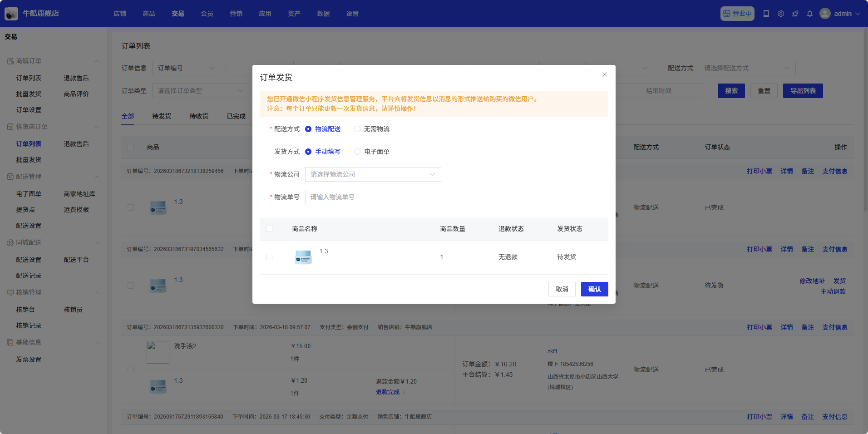Open the 营销 top menu
Viewport: 868px width, 434px height.
(x=236, y=14)
